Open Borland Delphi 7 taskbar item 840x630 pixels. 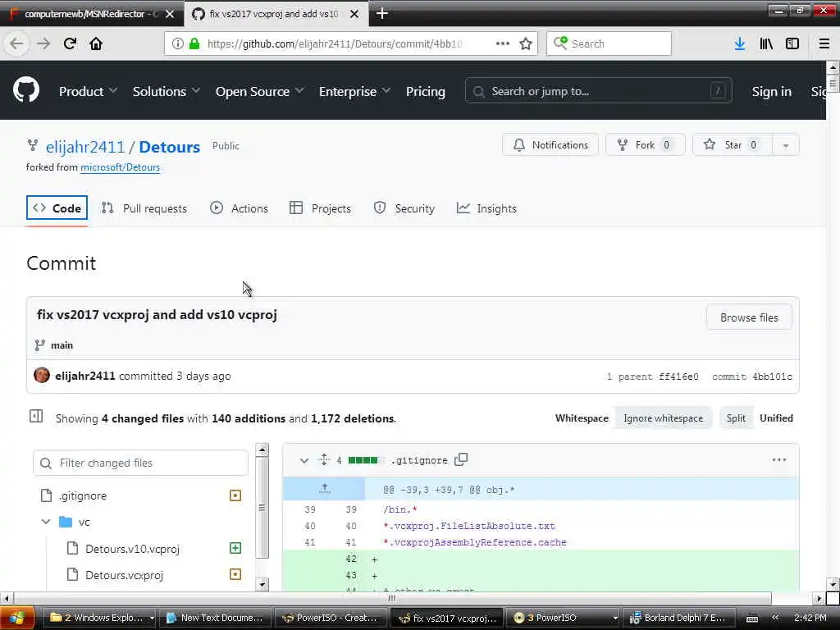[x=678, y=618]
